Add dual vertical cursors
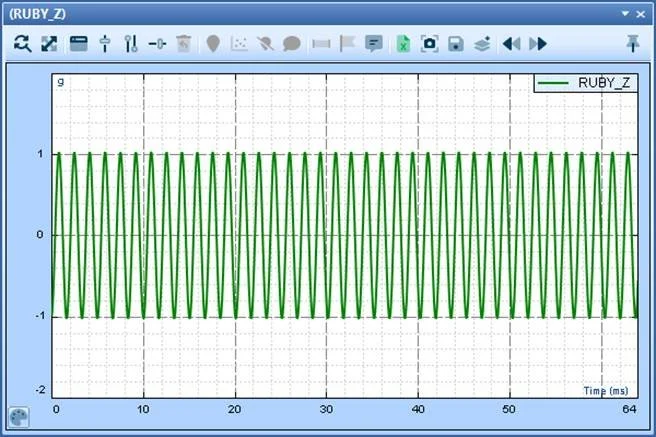Viewport: 656px width, 437px height. pos(131,43)
